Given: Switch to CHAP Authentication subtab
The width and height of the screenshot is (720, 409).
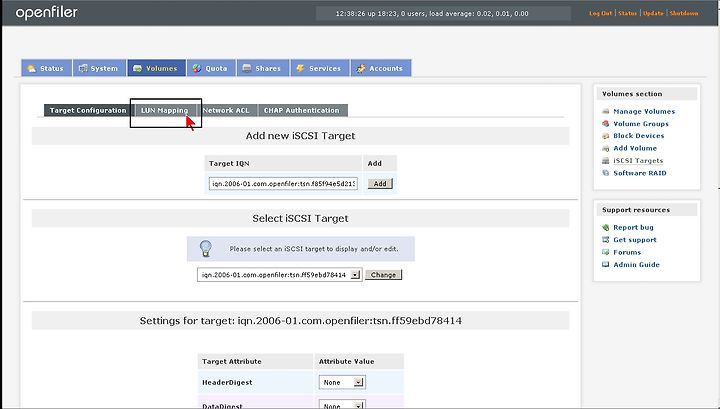Looking at the screenshot, I should (x=302, y=110).
